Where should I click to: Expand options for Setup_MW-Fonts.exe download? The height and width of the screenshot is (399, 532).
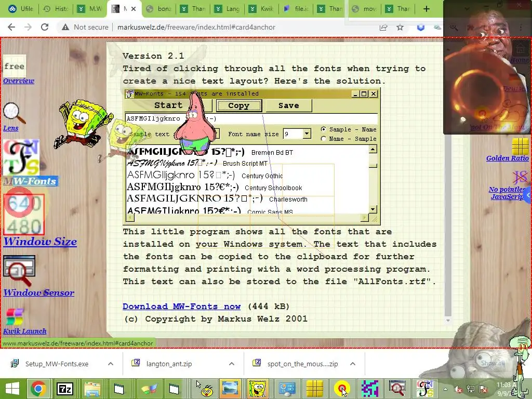click(x=111, y=364)
